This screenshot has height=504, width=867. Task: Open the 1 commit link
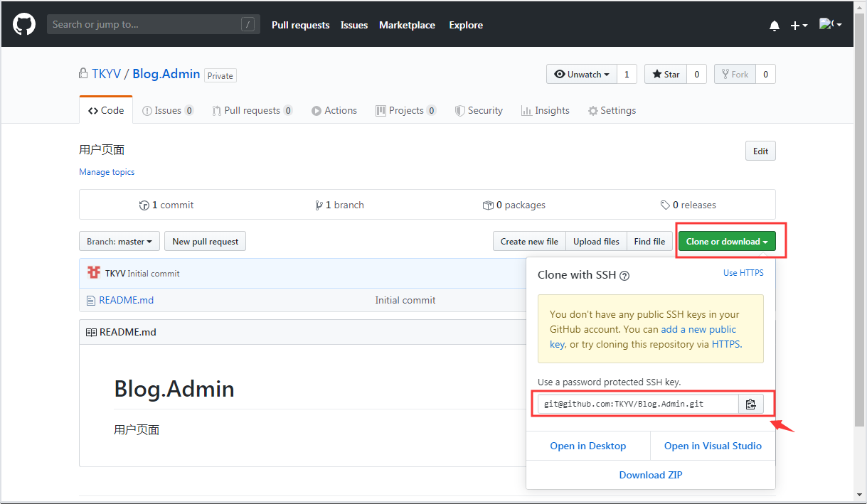coord(166,205)
